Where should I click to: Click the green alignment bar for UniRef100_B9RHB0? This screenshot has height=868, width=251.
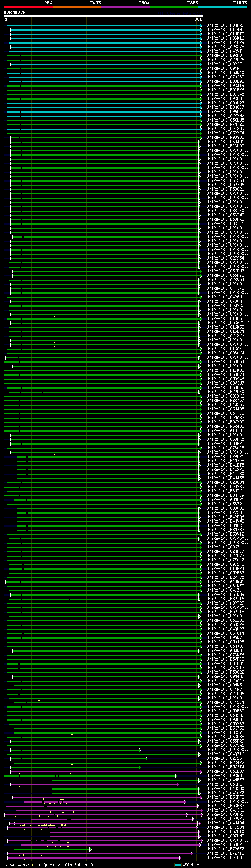pos(105,56)
